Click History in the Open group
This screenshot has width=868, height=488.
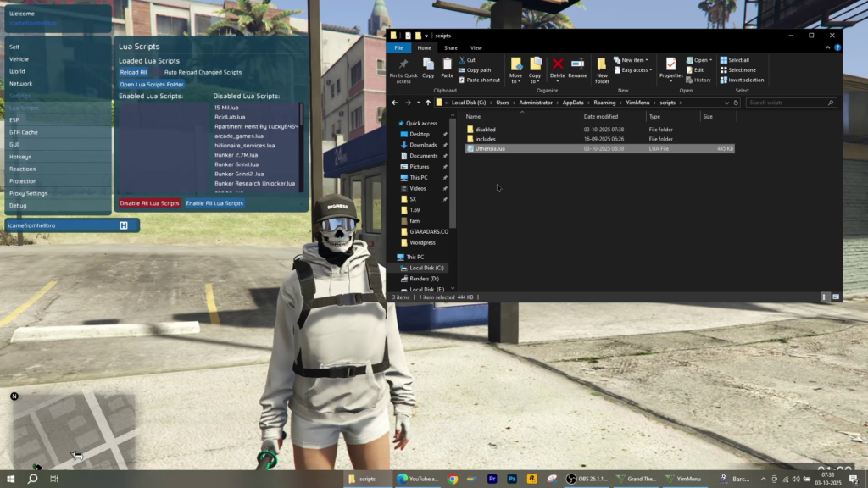(698, 80)
